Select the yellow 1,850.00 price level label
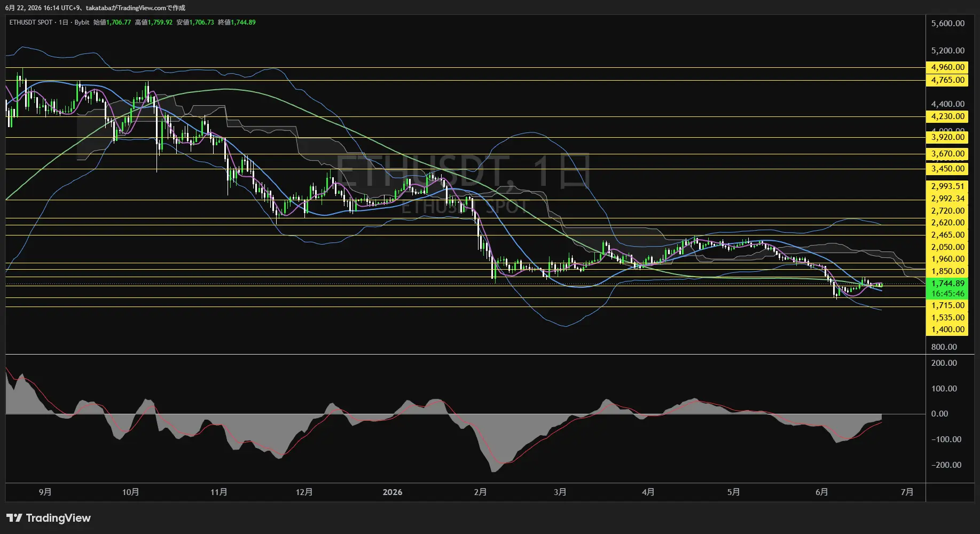The image size is (980, 534). pos(948,271)
